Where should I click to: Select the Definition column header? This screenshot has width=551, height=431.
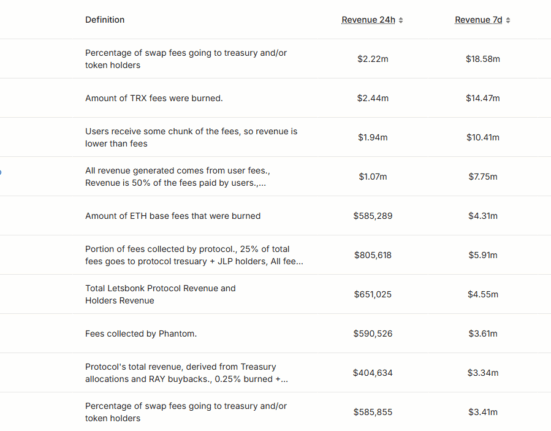coord(105,20)
